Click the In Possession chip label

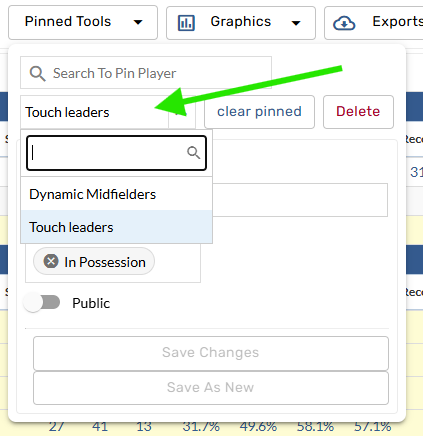point(105,262)
